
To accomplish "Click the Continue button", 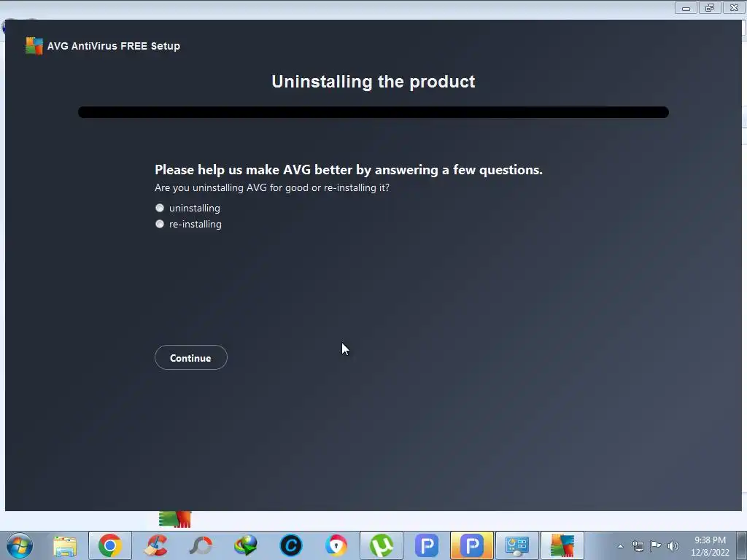I will (190, 357).
